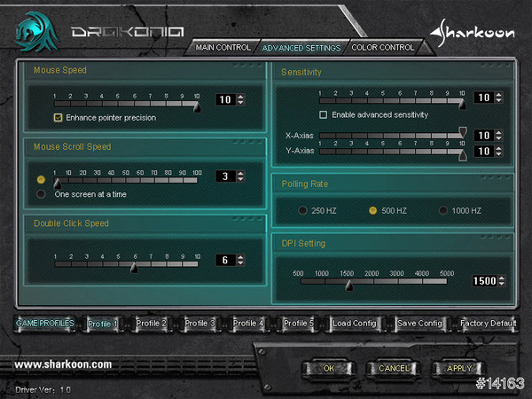Select Profile 2
532x399 pixels.
(151, 324)
